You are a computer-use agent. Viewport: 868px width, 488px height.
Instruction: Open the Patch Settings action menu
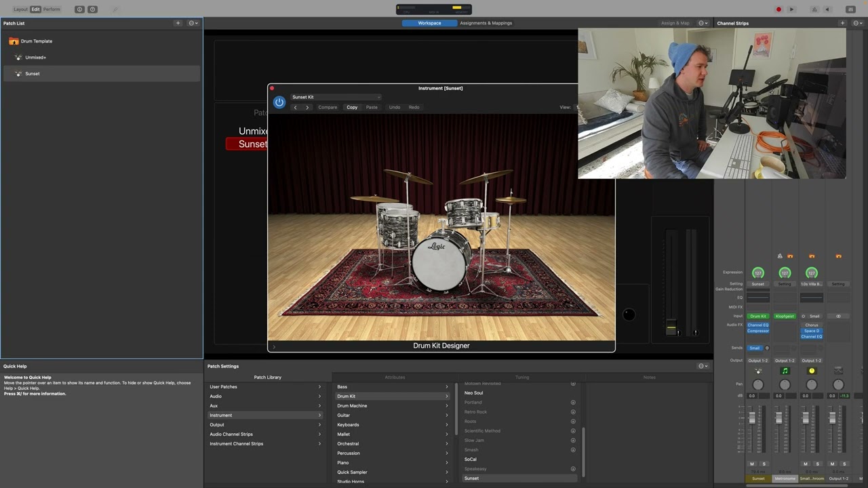tap(703, 366)
